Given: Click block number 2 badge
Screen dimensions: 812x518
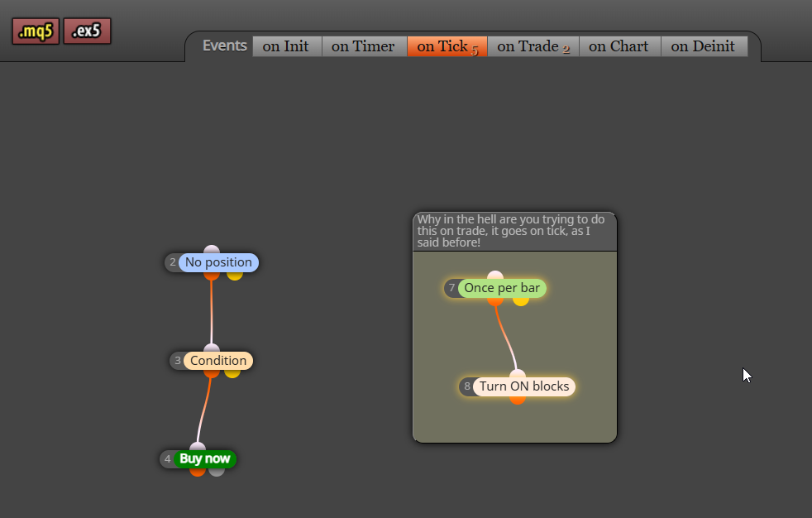Looking at the screenshot, I should (173, 262).
